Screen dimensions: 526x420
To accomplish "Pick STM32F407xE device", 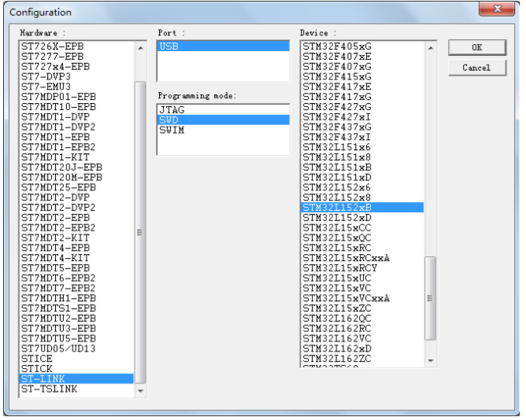I will pyautogui.click(x=362, y=57).
